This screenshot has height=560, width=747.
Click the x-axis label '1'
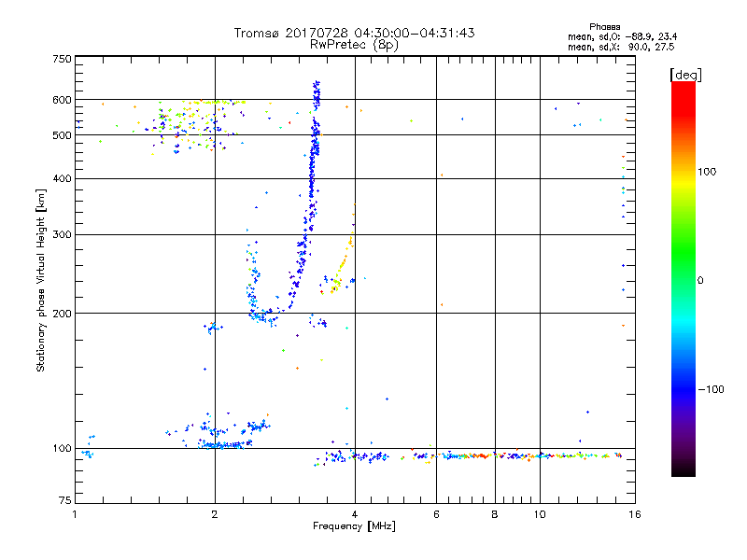tap(75, 514)
